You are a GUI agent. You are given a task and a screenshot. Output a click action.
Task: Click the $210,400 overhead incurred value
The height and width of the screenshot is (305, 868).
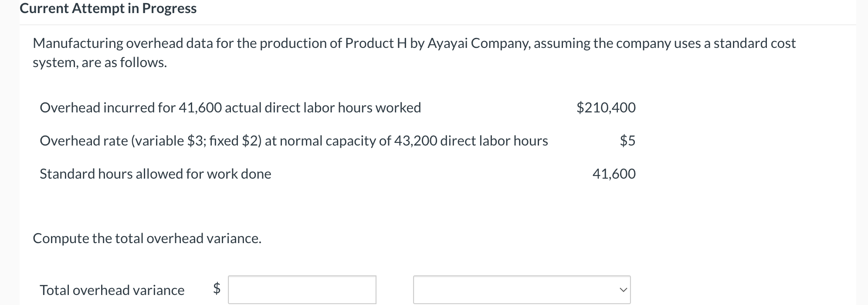(x=607, y=108)
